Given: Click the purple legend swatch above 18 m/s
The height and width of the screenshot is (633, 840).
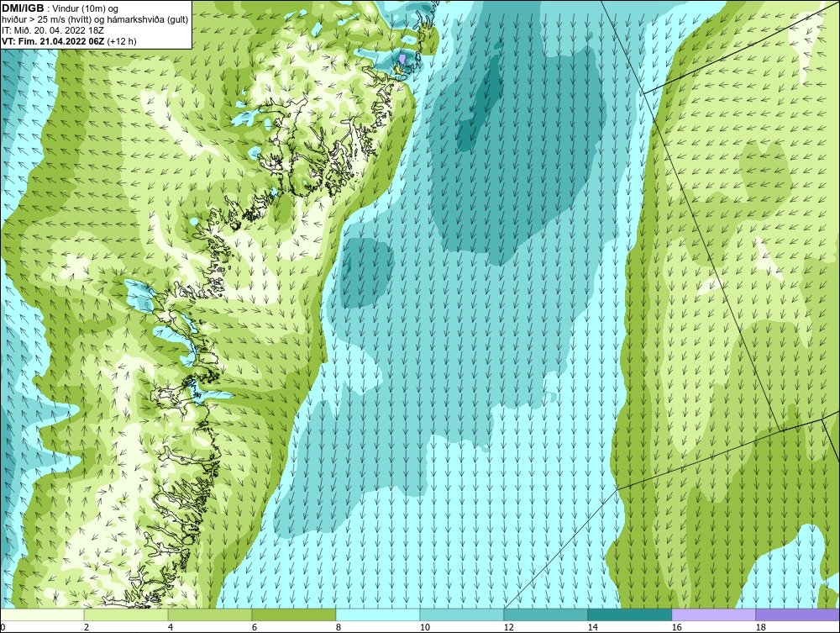Looking at the screenshot, I should click(x=798, y=615).
